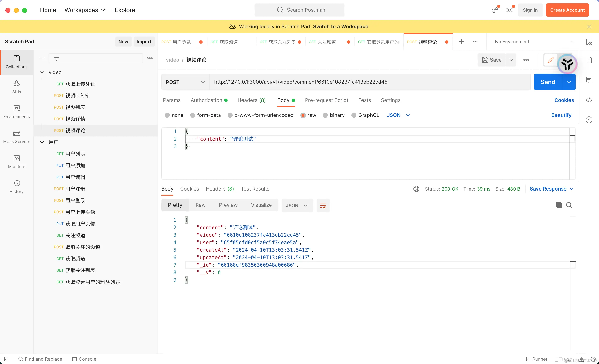Select the binary body type
The width and height of the screenshot is (599, 364).
325,115
